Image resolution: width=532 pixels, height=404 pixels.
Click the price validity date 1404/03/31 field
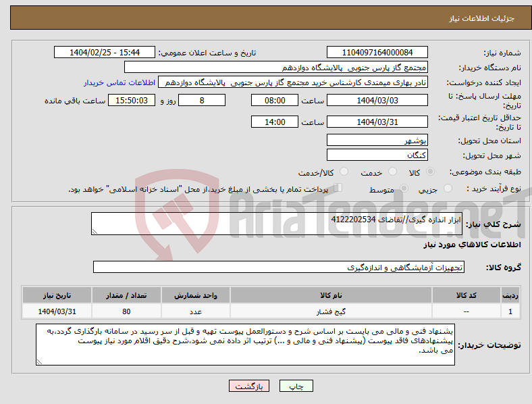point(377,122)
